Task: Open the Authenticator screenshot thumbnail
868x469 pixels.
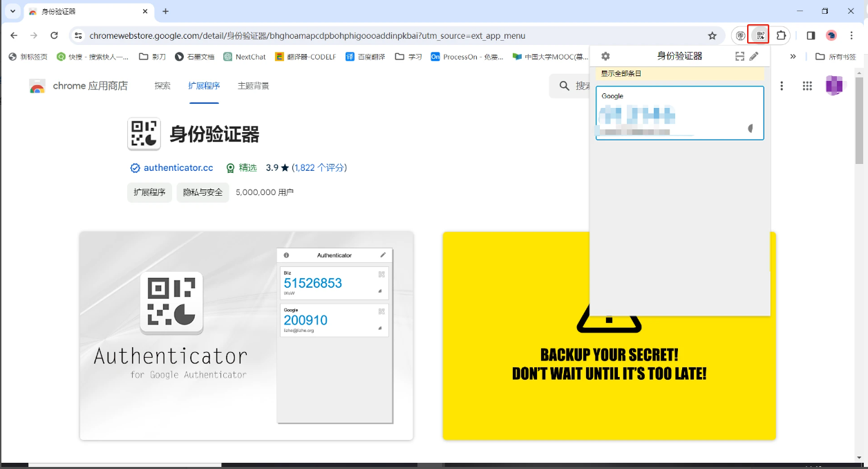Action: pos(247,335)
